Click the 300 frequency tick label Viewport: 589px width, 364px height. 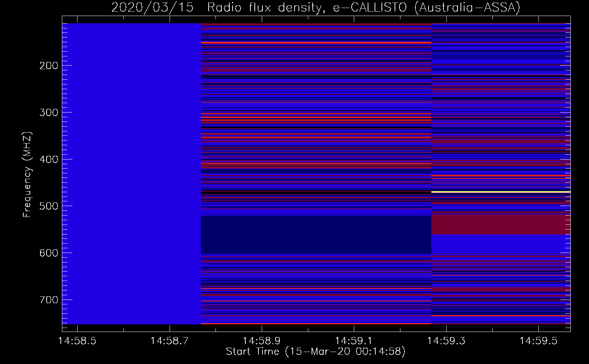click(x=49, y=112)
